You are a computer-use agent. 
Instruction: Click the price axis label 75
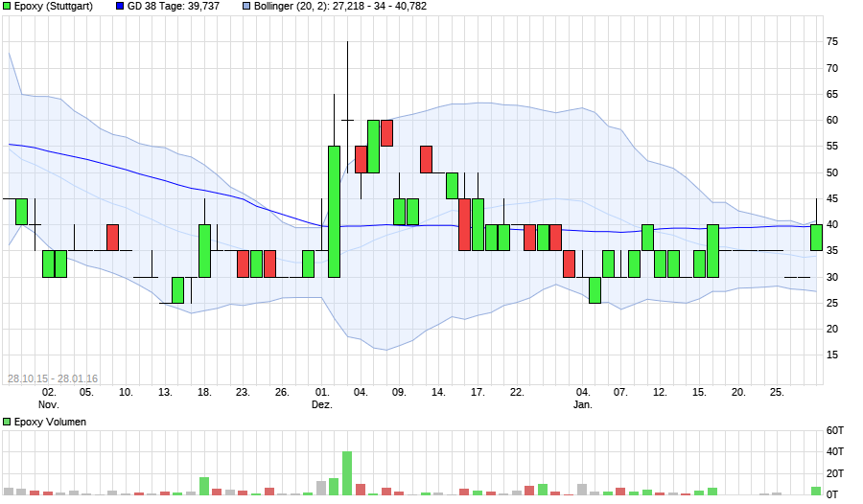[x=832, y=42]
